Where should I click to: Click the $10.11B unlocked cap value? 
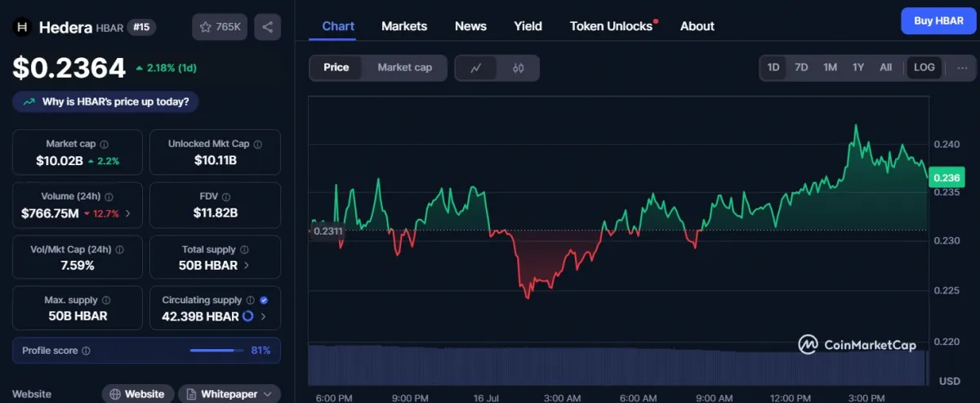point(216,161)
